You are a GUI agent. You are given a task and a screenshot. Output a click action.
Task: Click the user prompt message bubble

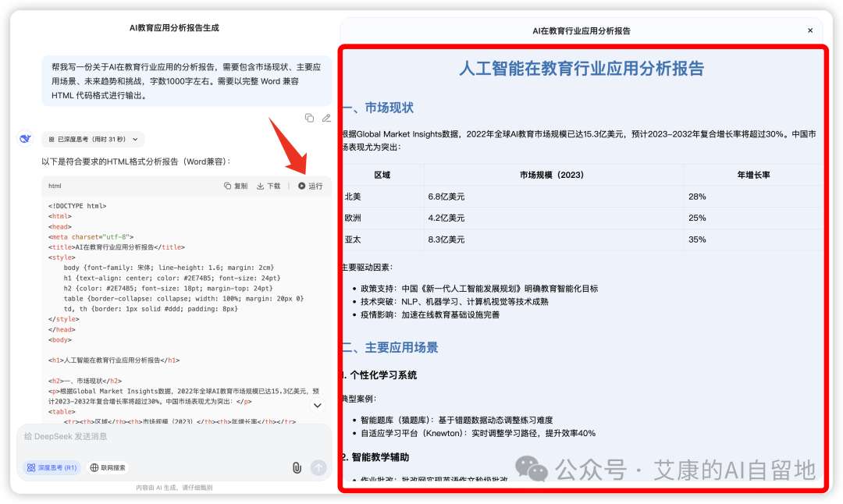coord(187,81)
